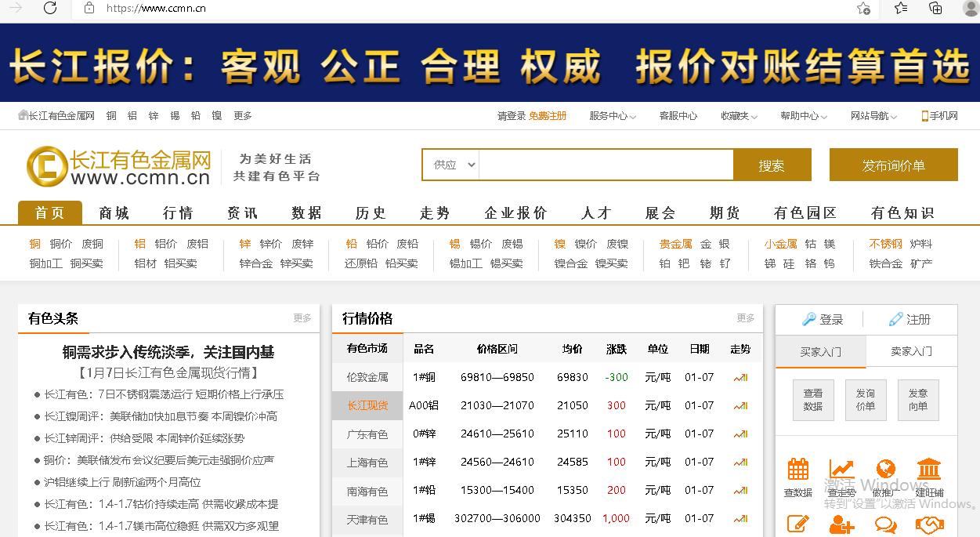Click the 不锈钢 category link
The height and width of the screenshot is (537, 980).
coord(885,244)
